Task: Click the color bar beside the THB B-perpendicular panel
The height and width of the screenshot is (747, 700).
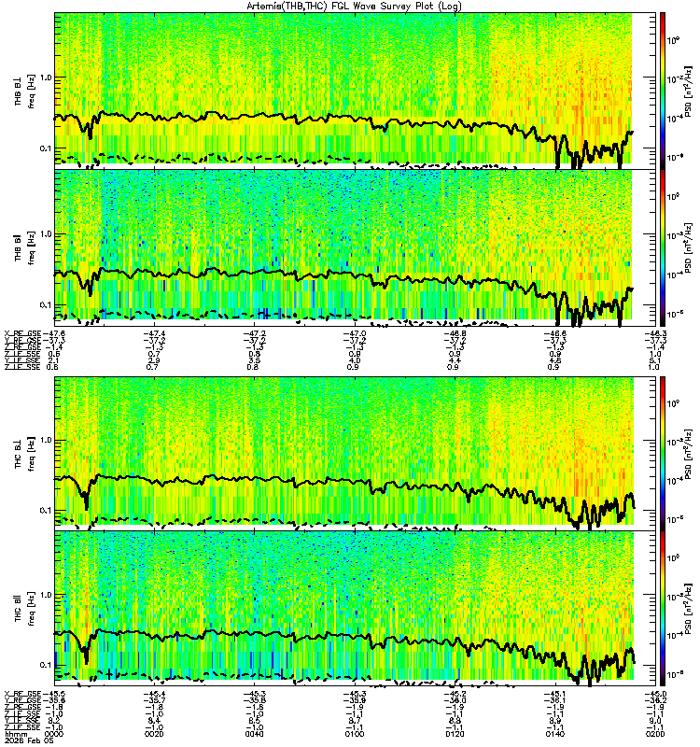Action: pos(663,91)
